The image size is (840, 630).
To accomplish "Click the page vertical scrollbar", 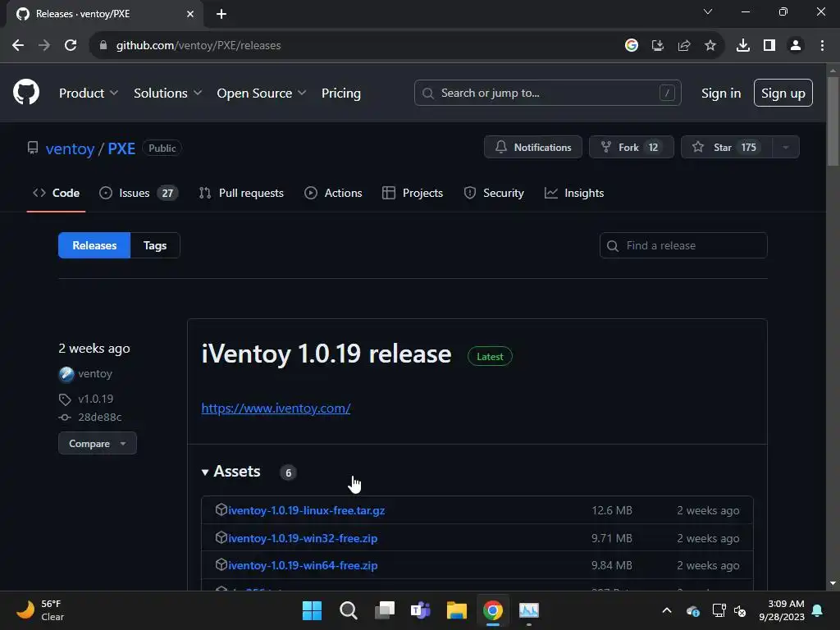I will 833,121.
